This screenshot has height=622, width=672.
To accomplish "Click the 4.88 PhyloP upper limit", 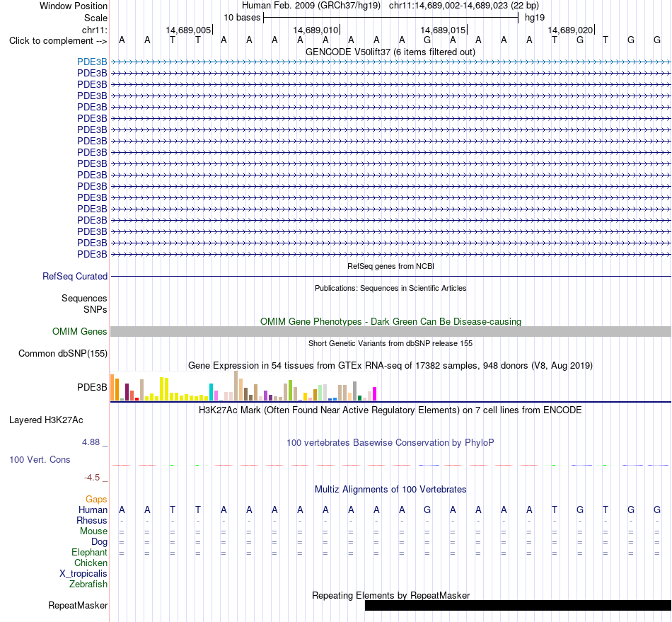I will tap(91, 442).
